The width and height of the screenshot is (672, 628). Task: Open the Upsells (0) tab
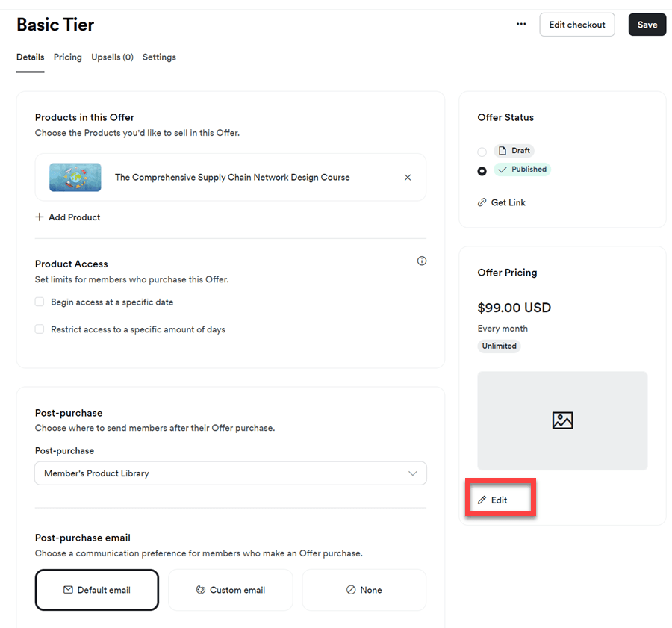click(x=112, y=57)
